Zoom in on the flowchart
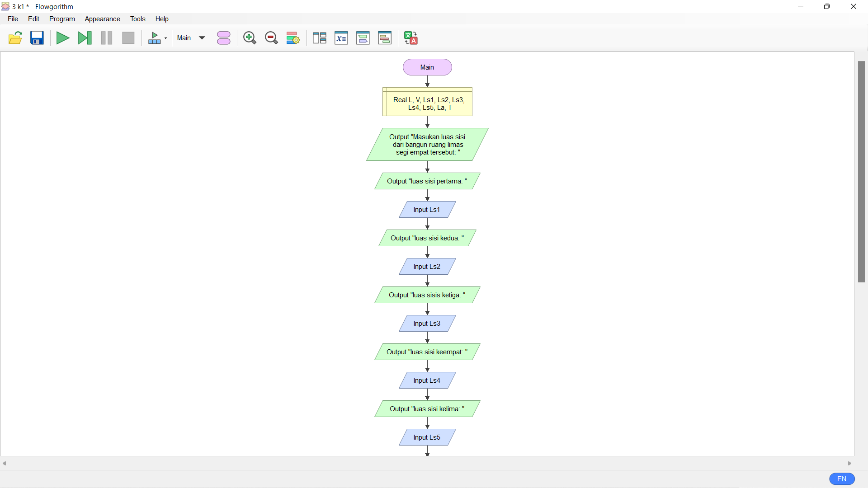This screenshot has height=488, width=868. [250, 38]
